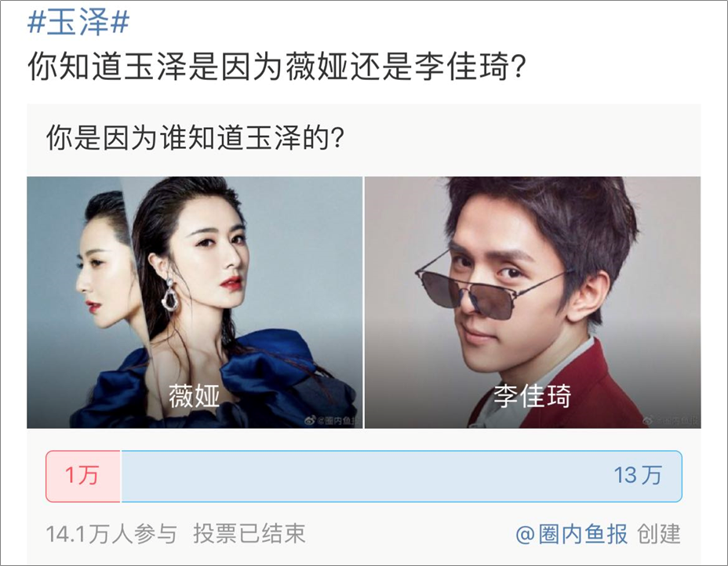Click the poll title 你是因为谁知道玉泽的?
This screenshot has width=728, height=566.
pos(195,138)
